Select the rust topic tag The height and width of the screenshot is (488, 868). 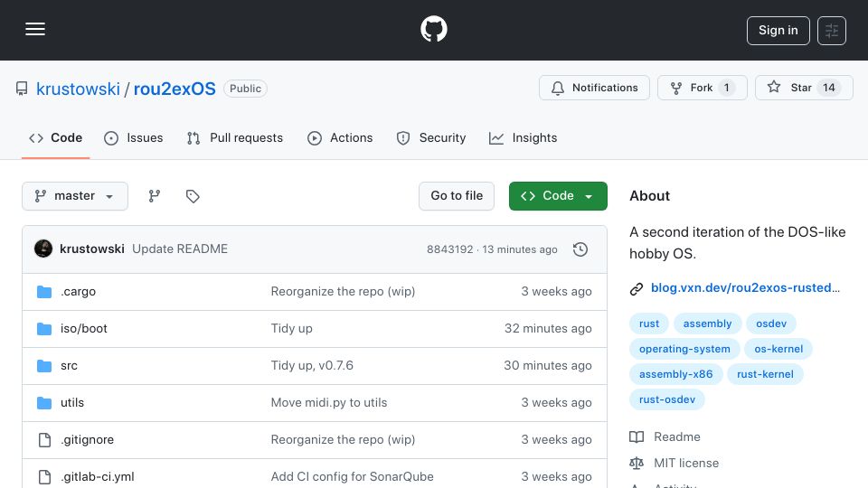pos(649,324)
